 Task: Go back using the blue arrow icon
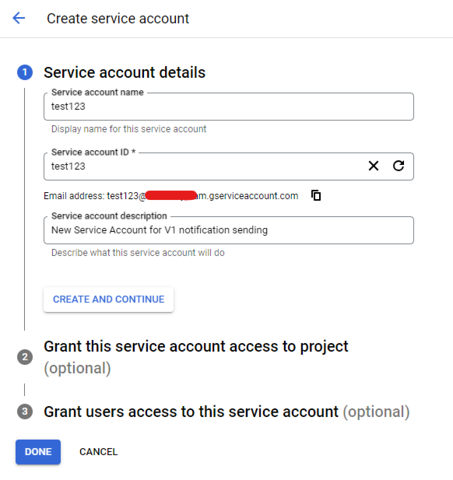pyautogui.click(x=19, y=18)
